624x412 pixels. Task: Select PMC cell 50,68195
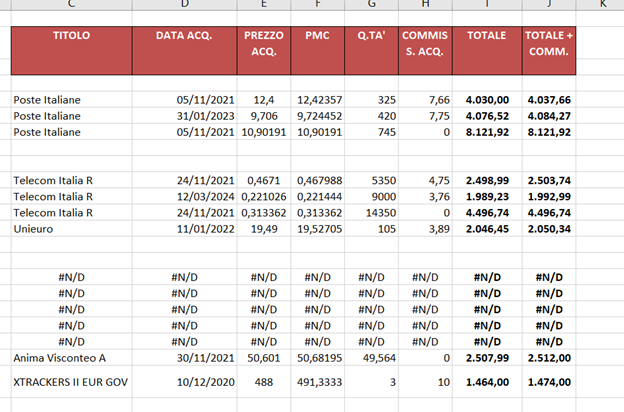[318, 358]
